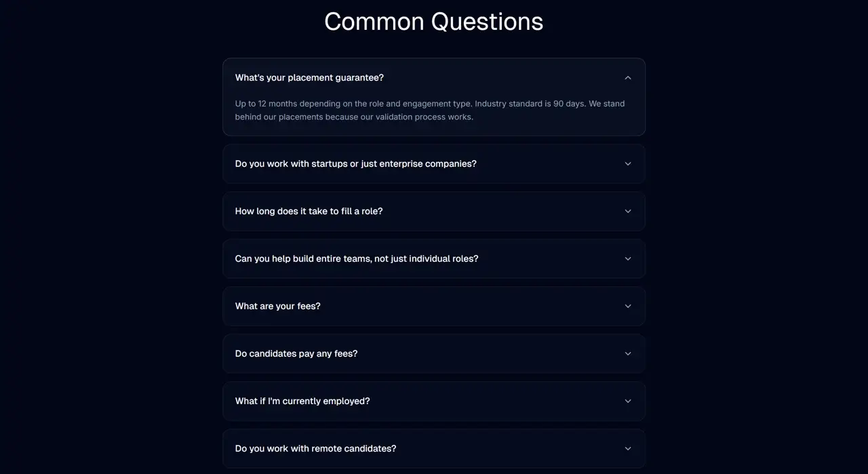Expand the 'What if I'm currently employed?' question

click(434, 401)
